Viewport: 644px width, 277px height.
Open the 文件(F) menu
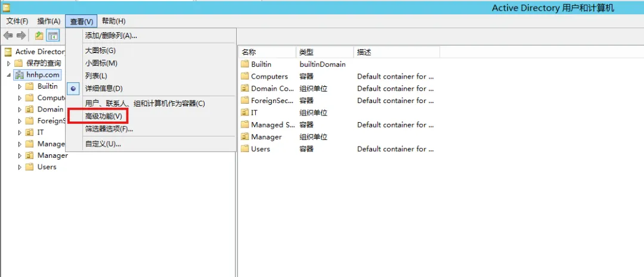pos(17,21)
